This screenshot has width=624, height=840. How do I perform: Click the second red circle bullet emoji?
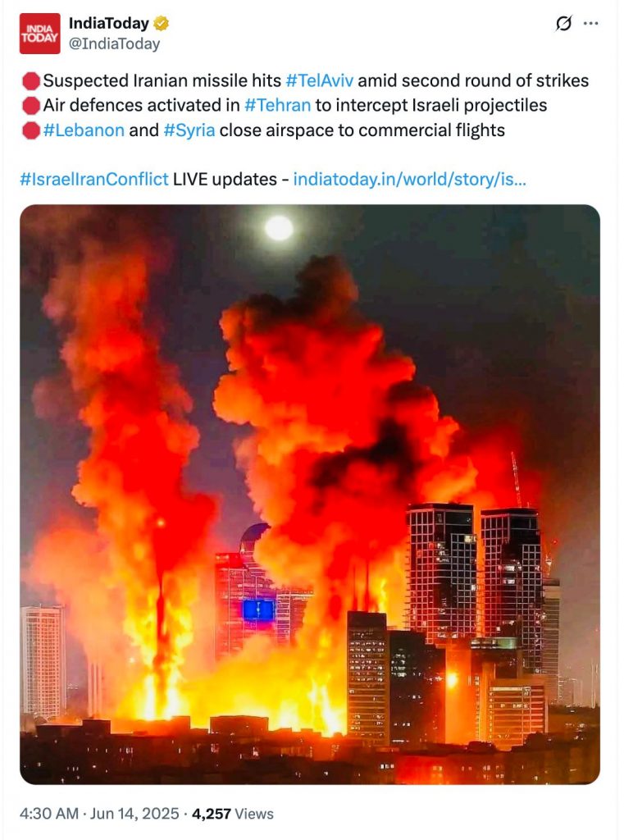coord(31,106)
